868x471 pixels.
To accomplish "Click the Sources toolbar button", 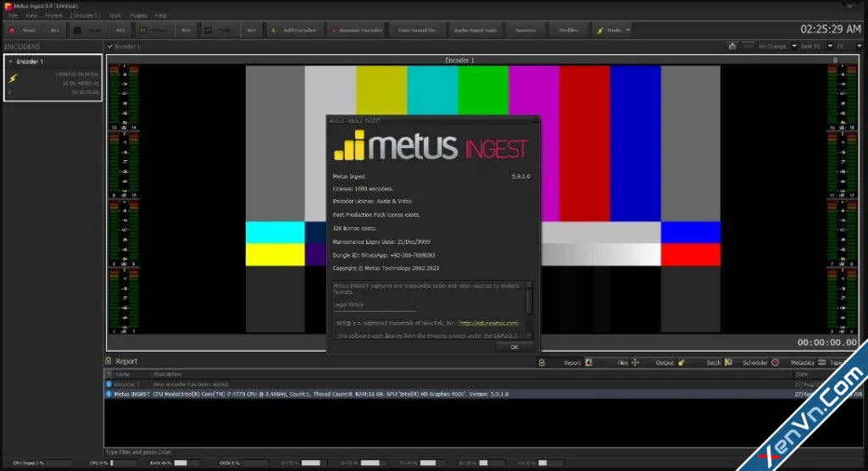I will tap(526, 30).
